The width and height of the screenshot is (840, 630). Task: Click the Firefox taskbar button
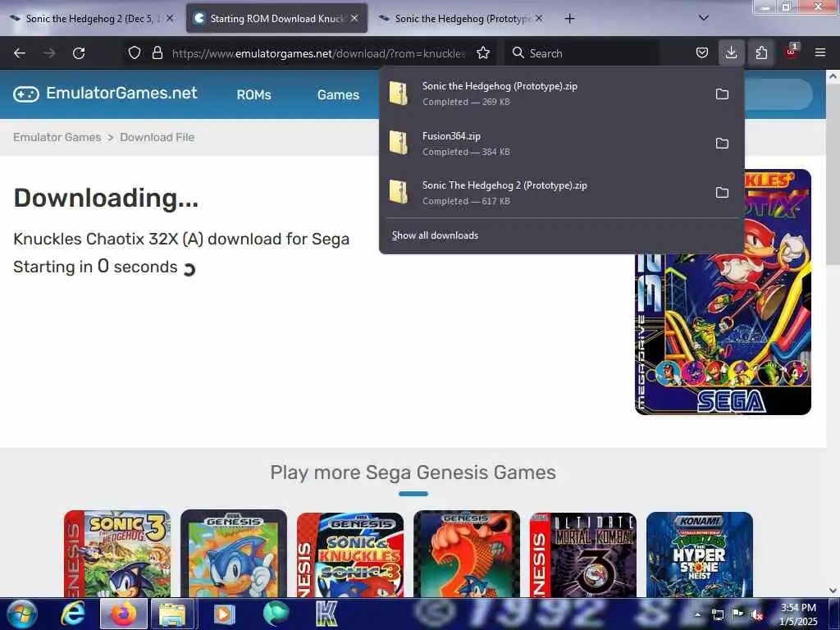pyautogui.click(x=123, y=614)
